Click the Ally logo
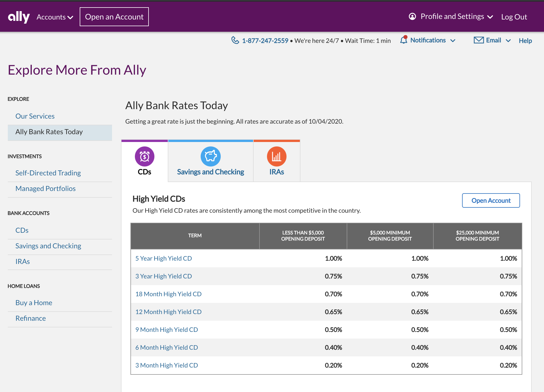Screen dimensions: 544x392 pyautogui.click(x=19, y=17)
